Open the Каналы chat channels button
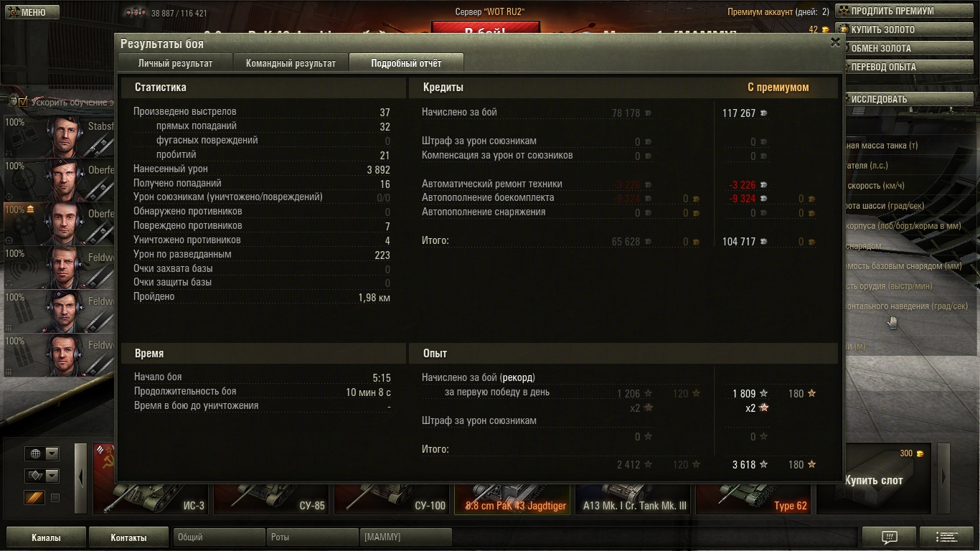This screenshot has height=551, width=980. point(46,537)
